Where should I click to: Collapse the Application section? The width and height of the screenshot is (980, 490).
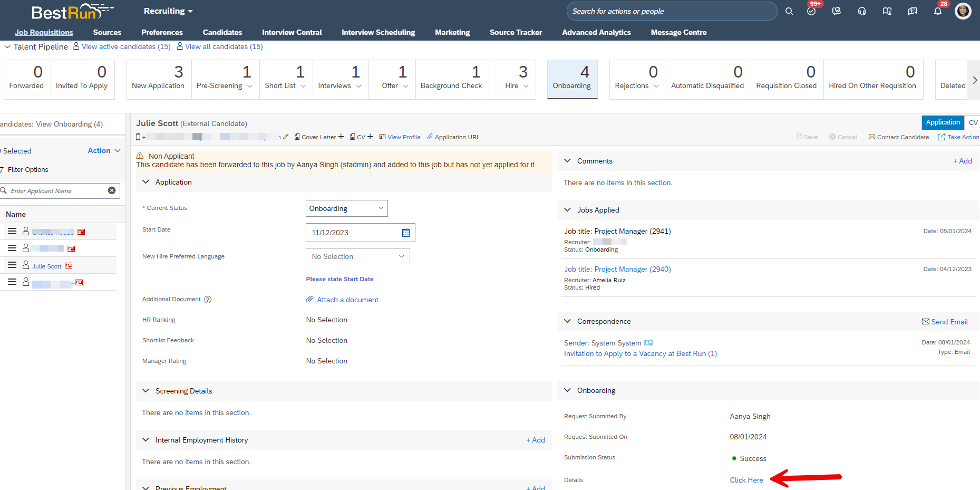tap(146, 182)
